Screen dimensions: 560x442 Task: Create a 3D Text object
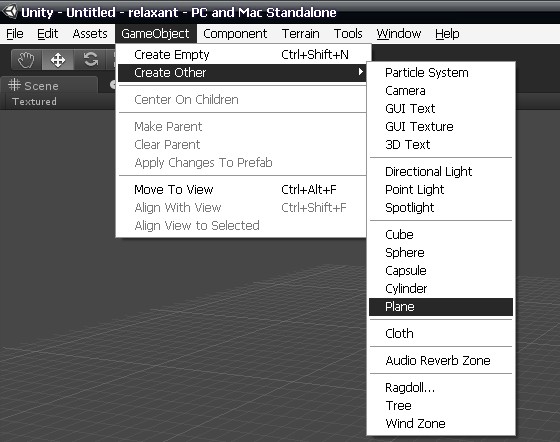pos(441,145)
